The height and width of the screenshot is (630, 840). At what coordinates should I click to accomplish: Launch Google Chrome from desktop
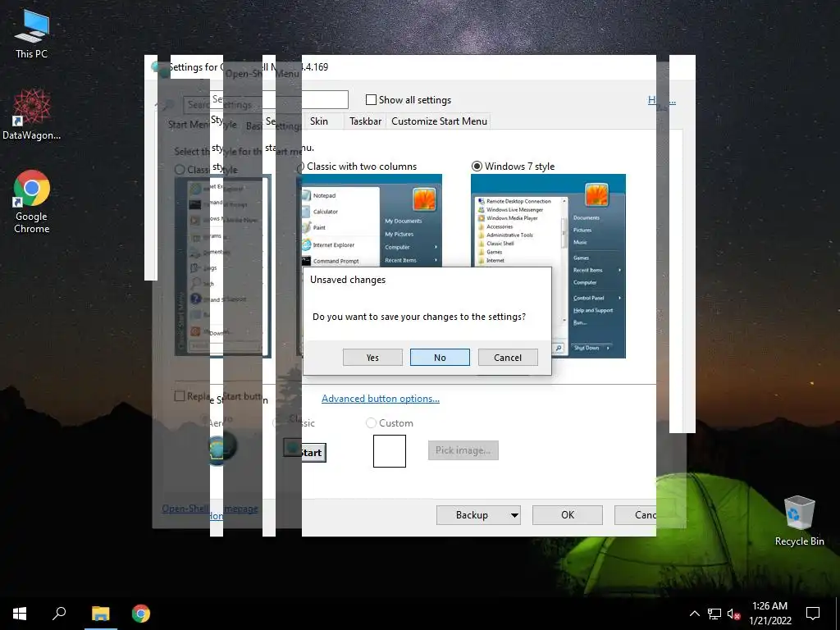[32, 202]
